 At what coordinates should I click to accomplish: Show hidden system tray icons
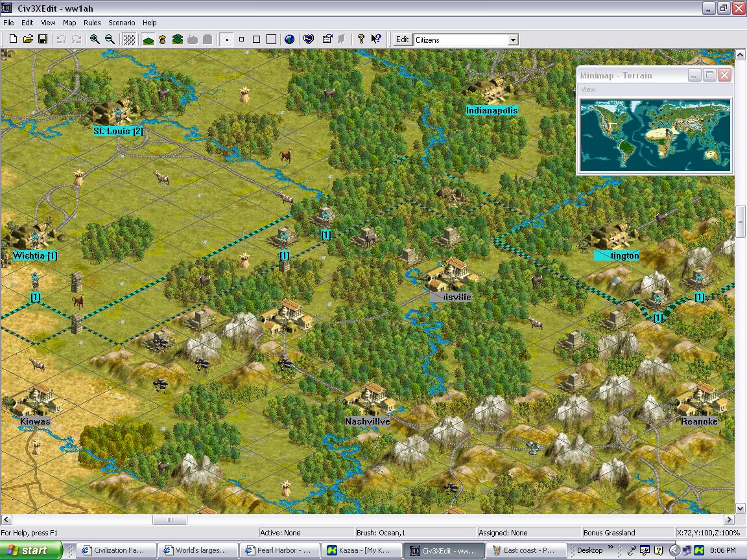coord(674,550)
